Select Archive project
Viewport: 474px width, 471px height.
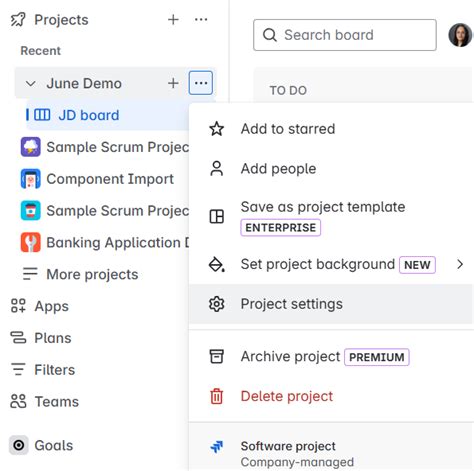tap(290, 357)
